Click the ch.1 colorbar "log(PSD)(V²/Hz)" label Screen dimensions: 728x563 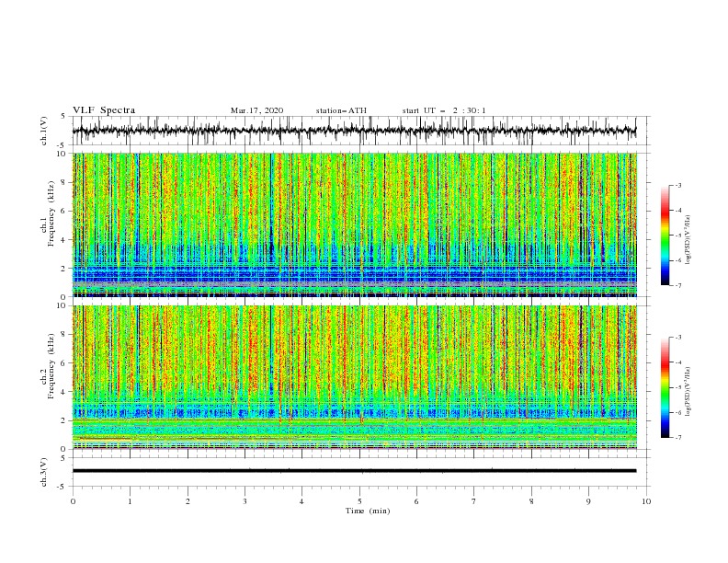(688, 240)
